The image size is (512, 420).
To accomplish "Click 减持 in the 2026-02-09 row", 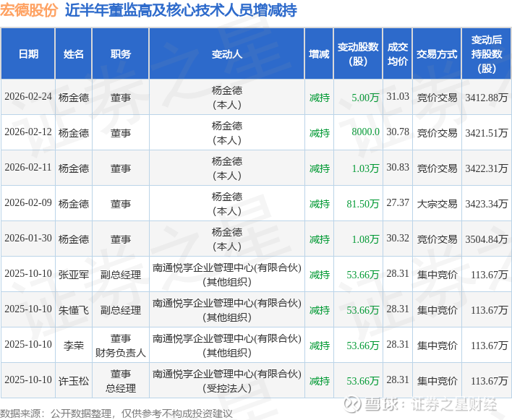I will point(319,204).
